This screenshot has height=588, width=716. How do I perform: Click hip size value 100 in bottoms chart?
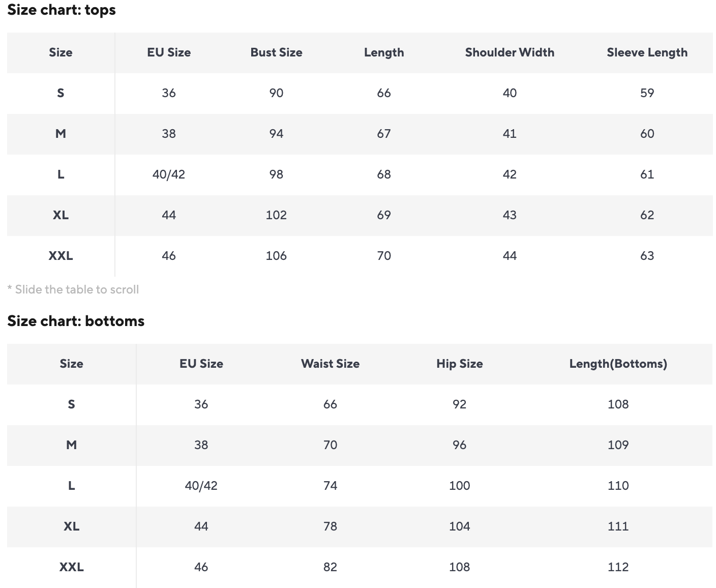click(x=459, y=486)
